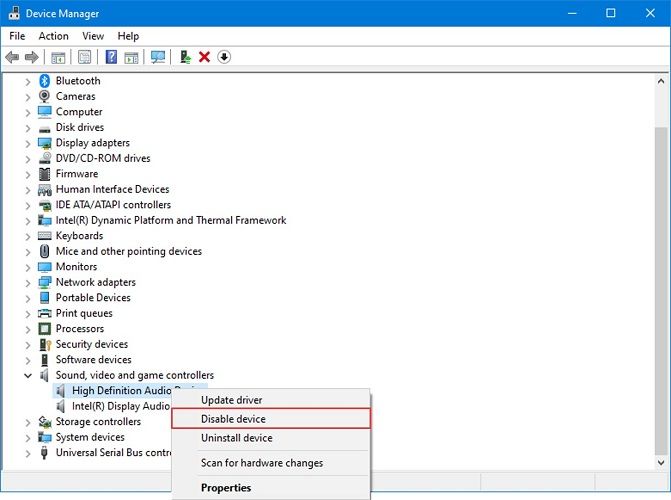This screenshot has width=671, height=500.
Task: Click the scrollbar down arrow
Action: click(661, 462)
